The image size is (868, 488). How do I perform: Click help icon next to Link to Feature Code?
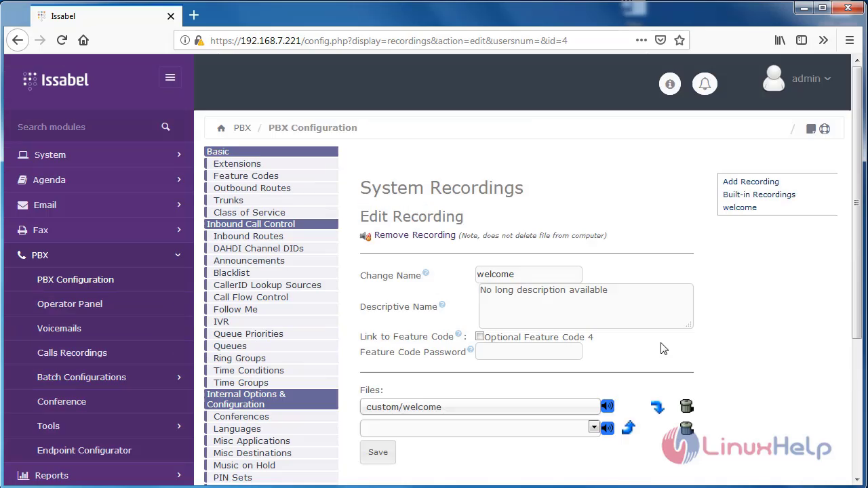click(458, 333)
